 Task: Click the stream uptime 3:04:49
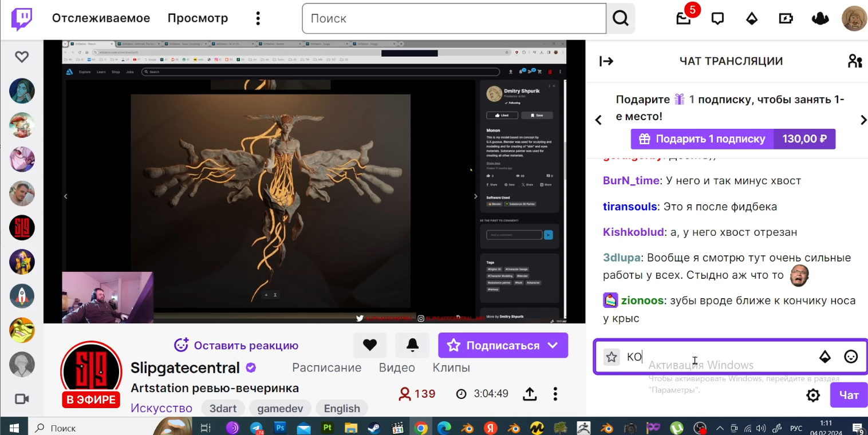tap(482, 394)
